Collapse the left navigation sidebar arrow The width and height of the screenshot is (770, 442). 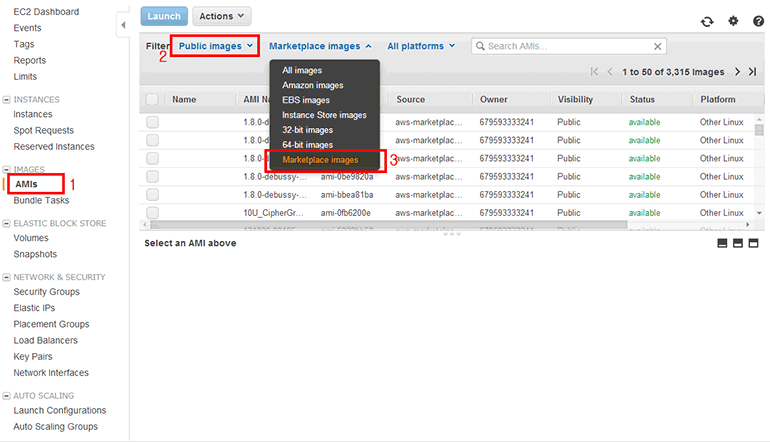[123, 22]
